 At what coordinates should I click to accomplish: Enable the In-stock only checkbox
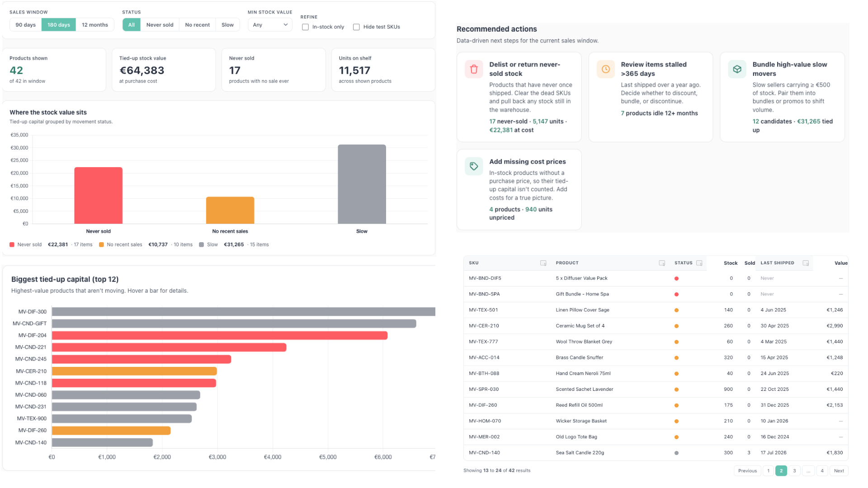pos(306,27)
